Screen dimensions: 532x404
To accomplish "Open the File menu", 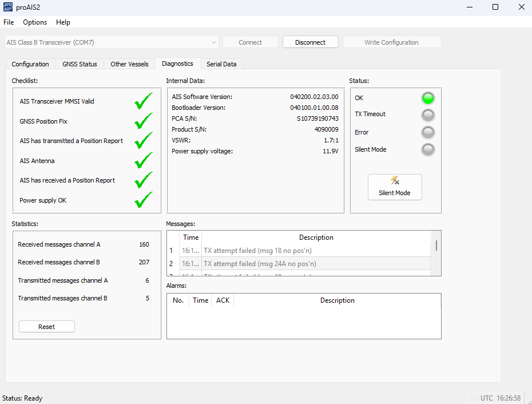I will coord(9,22).
